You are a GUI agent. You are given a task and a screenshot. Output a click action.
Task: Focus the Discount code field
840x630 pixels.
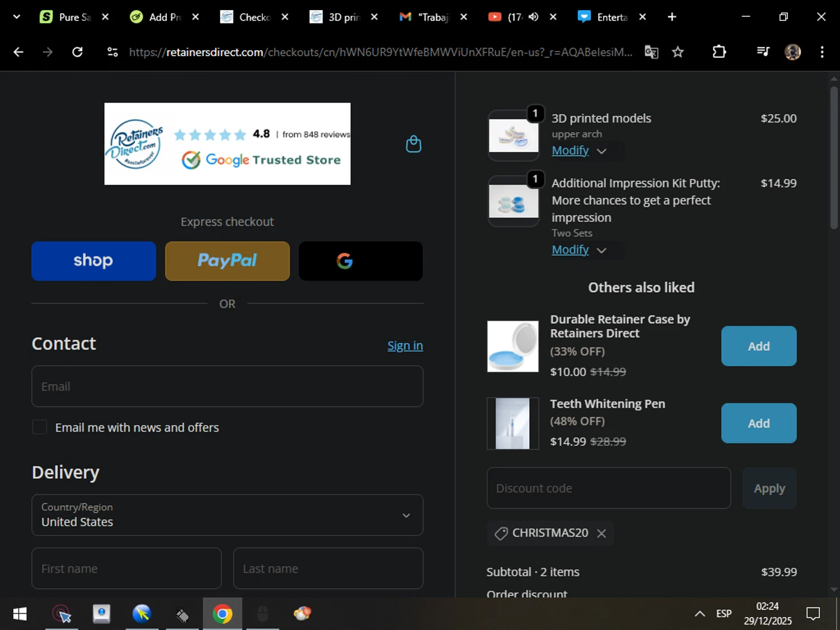609,488
